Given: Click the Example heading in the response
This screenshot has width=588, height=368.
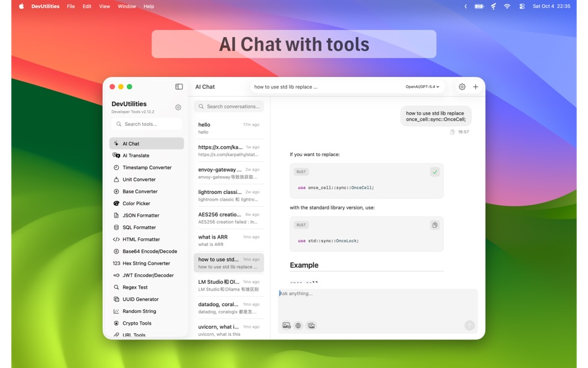Looking at the screenshot, I should tap(304, 265).
